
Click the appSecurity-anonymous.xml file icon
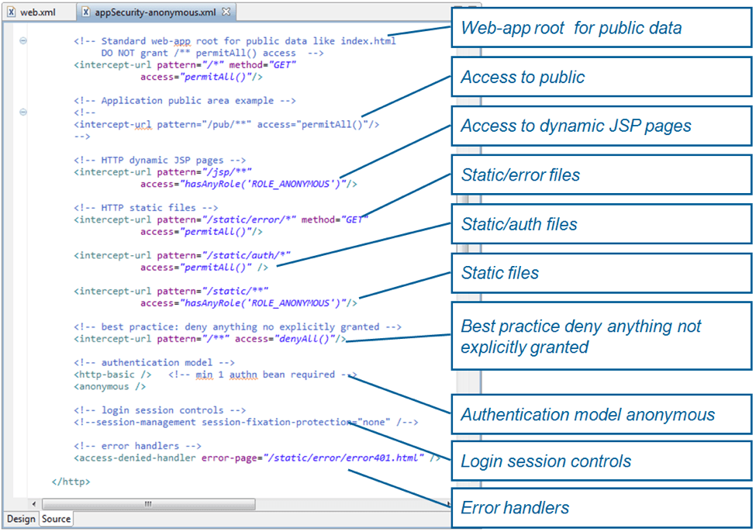[x=86, y=12]
